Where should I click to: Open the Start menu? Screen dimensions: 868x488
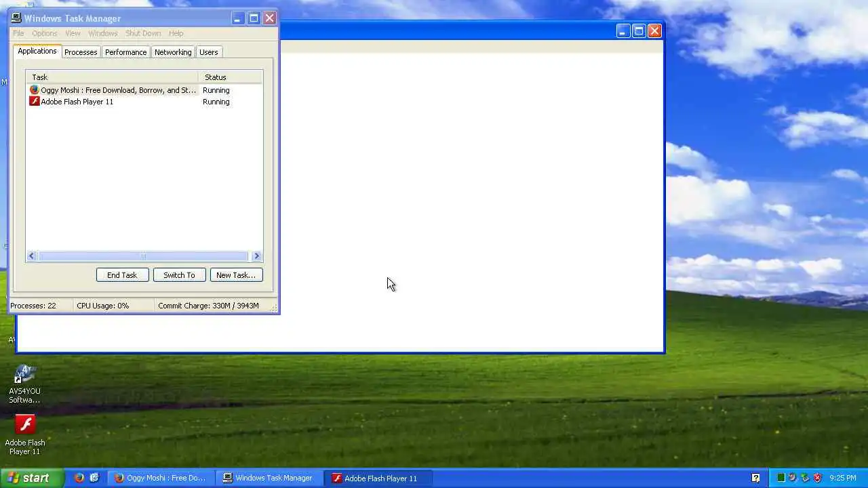pyautogui.click(x=33, y=478)
